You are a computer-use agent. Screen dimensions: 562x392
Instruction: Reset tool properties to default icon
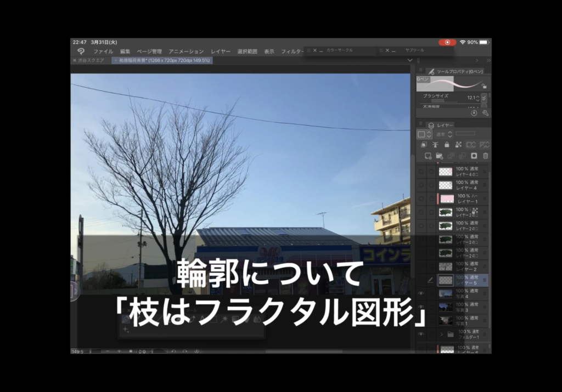tap(474, 113)
